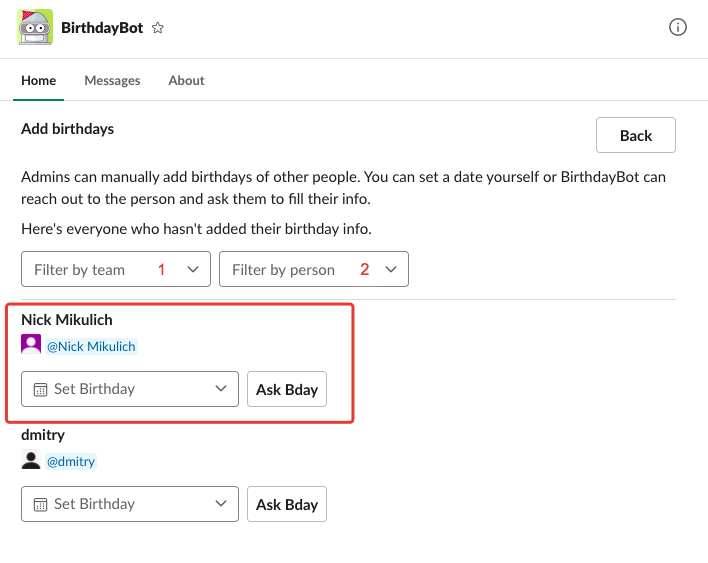Viewport: 708px width, 563px height.
Task: Open the @dmitry mention link
Action: 71,461
